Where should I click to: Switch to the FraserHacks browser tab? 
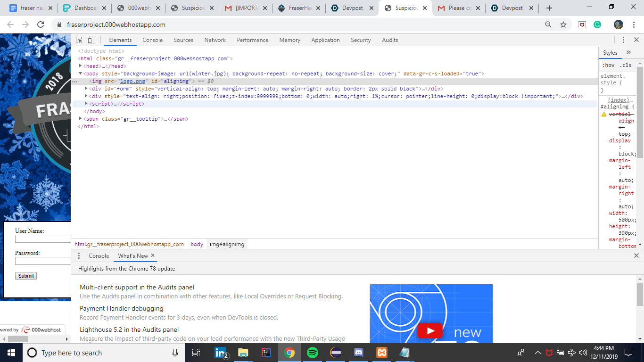(299, 8)
